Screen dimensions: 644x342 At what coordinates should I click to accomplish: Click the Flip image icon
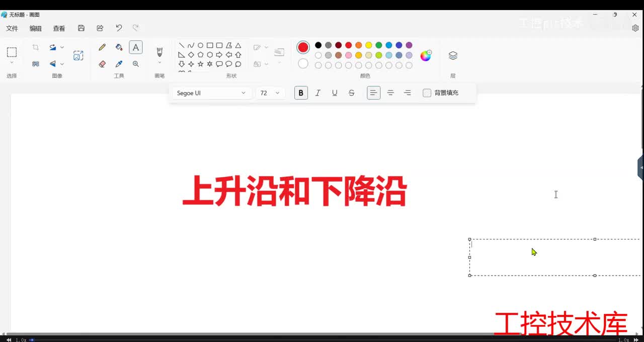coord(53,64)
